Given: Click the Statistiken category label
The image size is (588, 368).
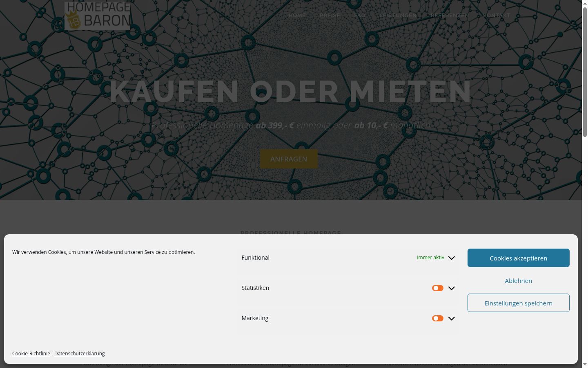Looking at the screenshot, I should point(255,288).
